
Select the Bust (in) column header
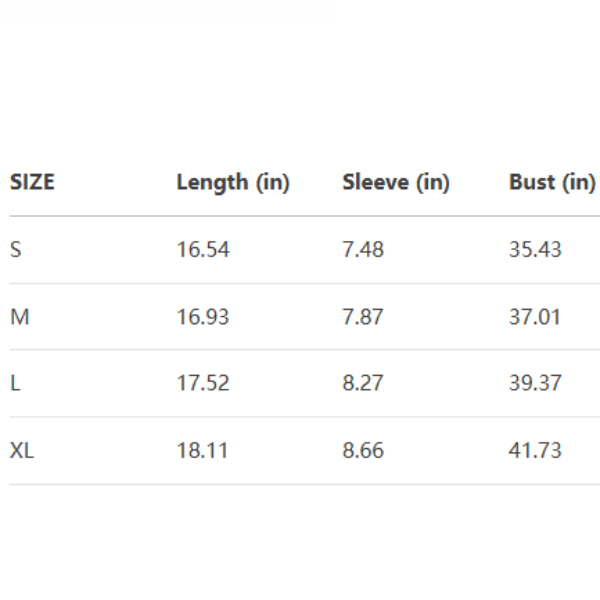[x=552, y=182]
